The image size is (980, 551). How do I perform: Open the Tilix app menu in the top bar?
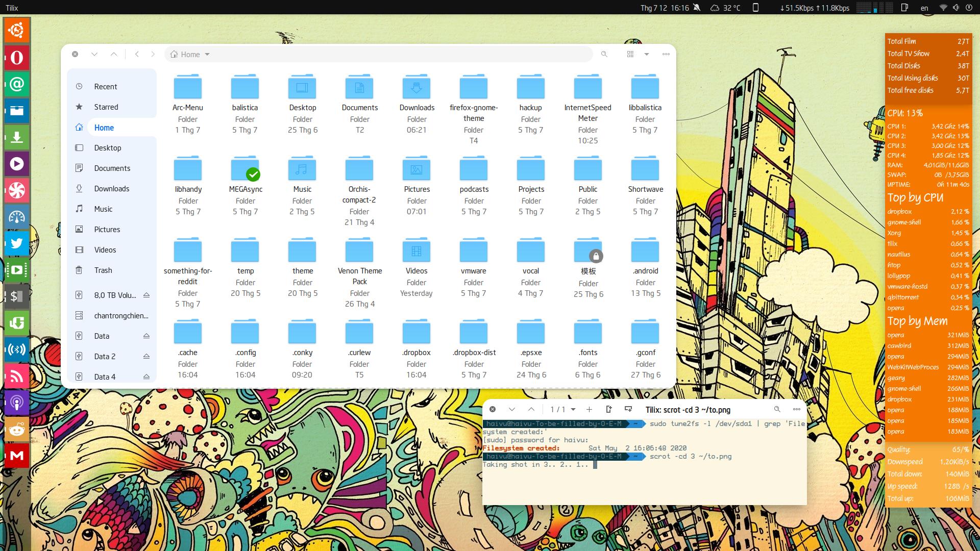(x=12, y=8)
